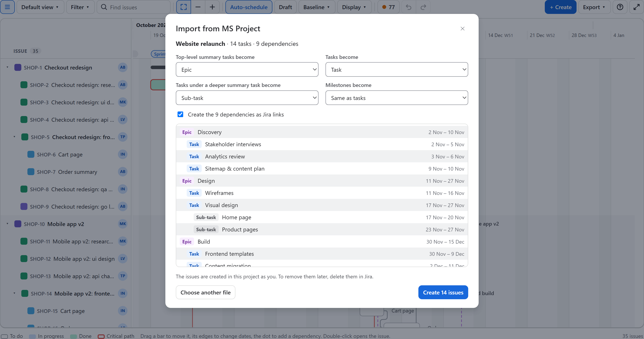
Task: Open the Tasks become dropdown
Action: coord(396,69)
